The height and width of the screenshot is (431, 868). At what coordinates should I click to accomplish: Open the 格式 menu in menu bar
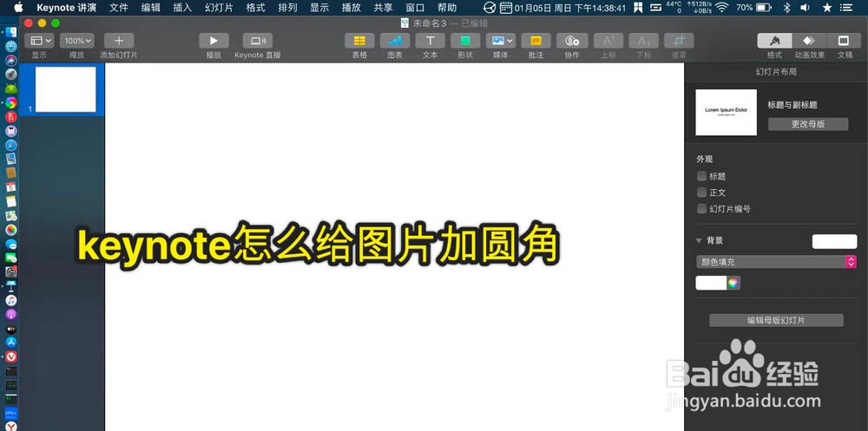click(x=256, y=8)
